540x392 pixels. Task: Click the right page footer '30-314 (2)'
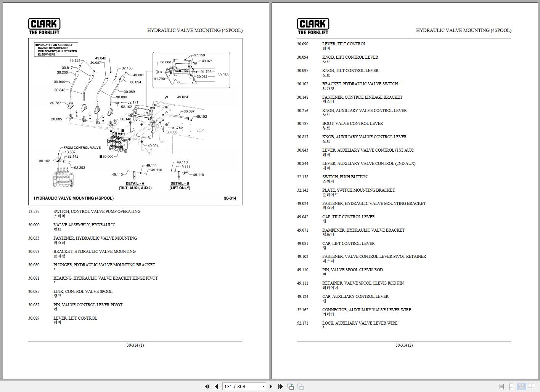pyautogui.click(x=404, y=345)
